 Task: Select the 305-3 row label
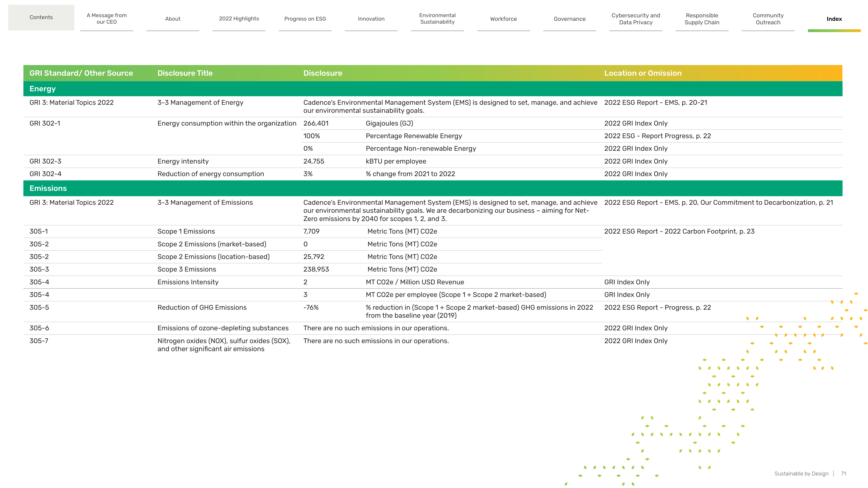39,269
